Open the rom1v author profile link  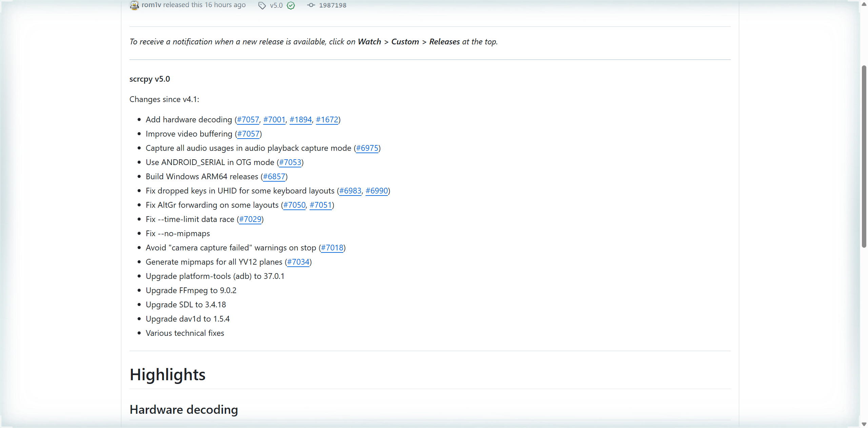click(151, 5)
